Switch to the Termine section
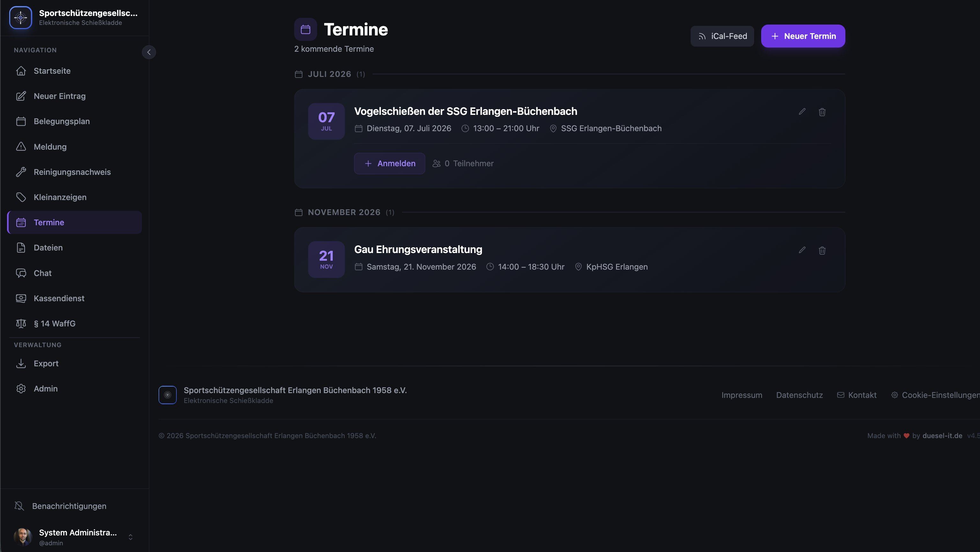 click(x=48, y=222)
